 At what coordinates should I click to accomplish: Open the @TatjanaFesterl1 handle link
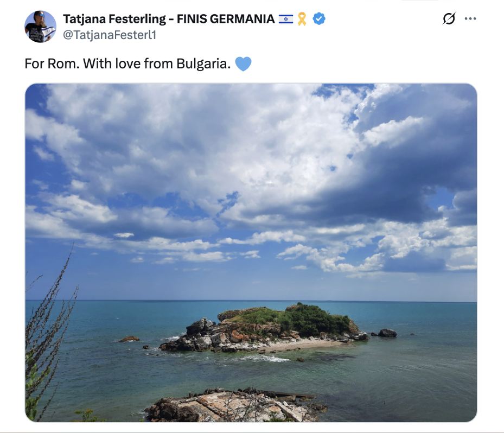109,35
